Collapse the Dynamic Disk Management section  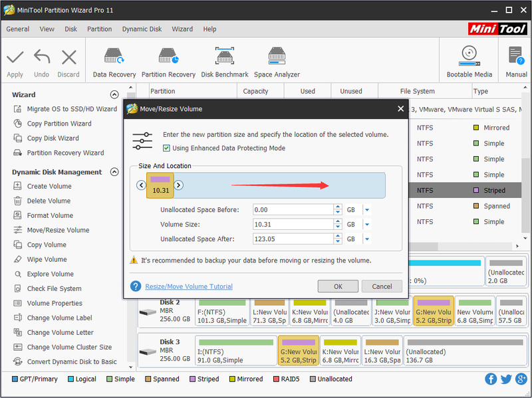click(x=114, y=172)
